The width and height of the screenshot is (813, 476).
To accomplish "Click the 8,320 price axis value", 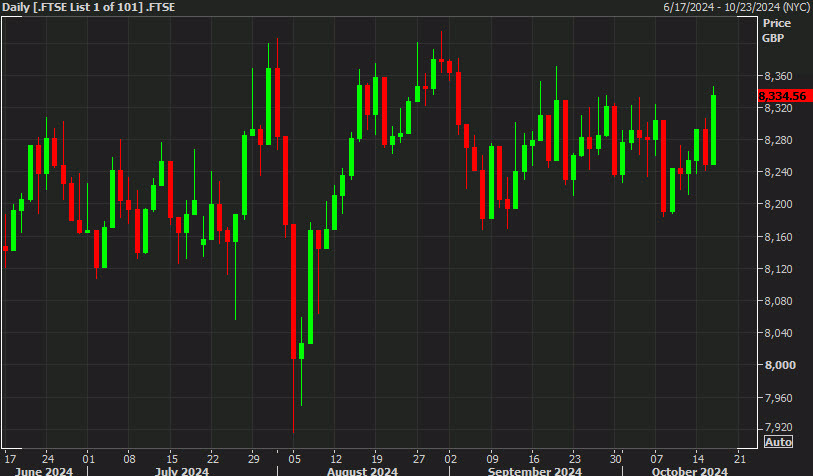I will [778, 108].
